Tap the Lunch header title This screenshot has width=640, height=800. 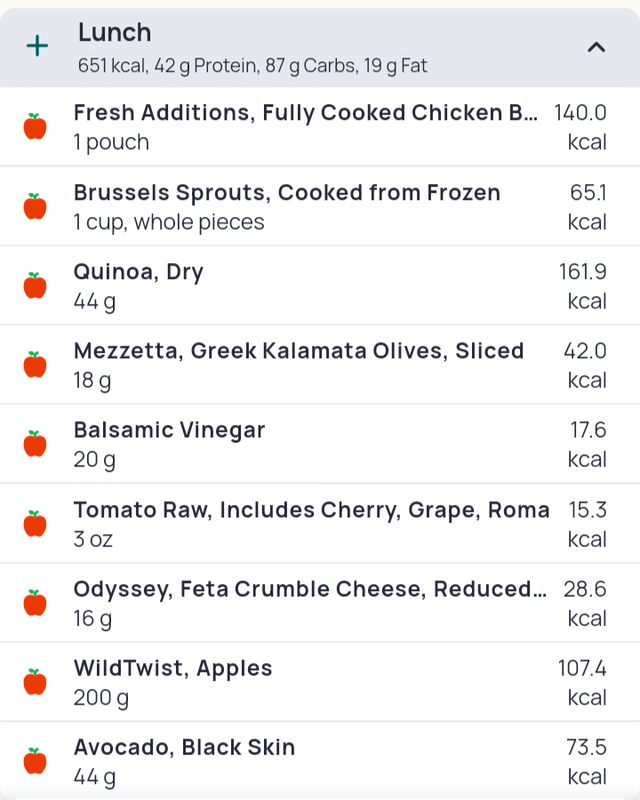(x=115, y=32)
